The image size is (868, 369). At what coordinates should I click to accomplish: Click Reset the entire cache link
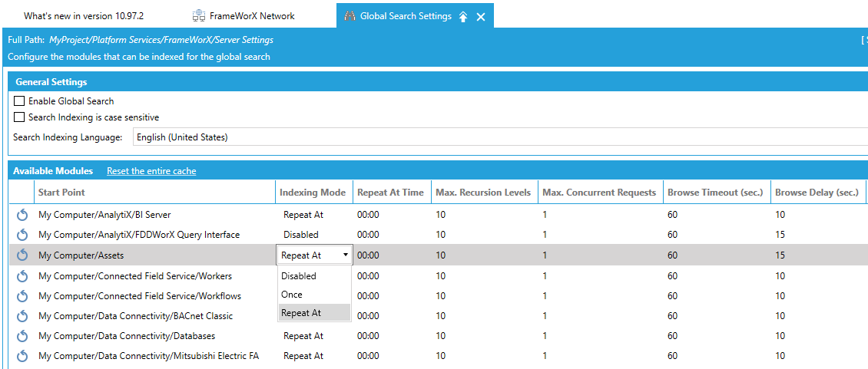[x=151, y=171]
